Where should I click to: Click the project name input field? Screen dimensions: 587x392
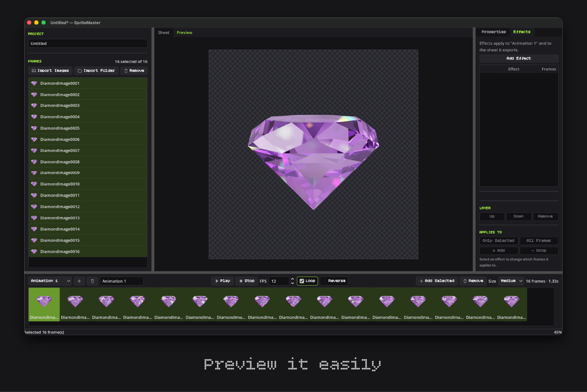coord(88,44)
